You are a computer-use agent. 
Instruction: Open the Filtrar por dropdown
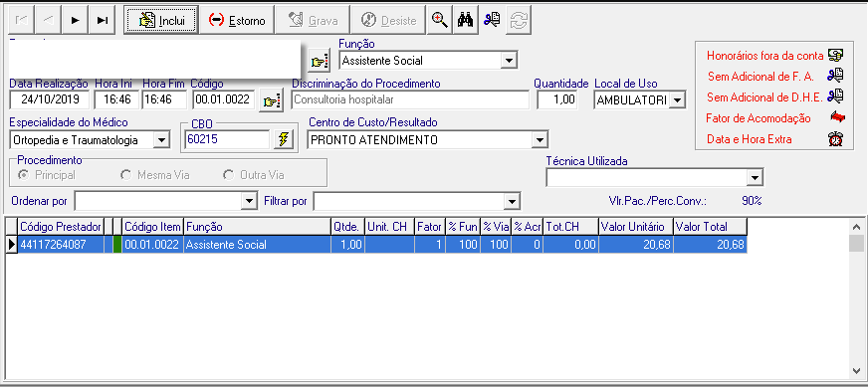513,202
